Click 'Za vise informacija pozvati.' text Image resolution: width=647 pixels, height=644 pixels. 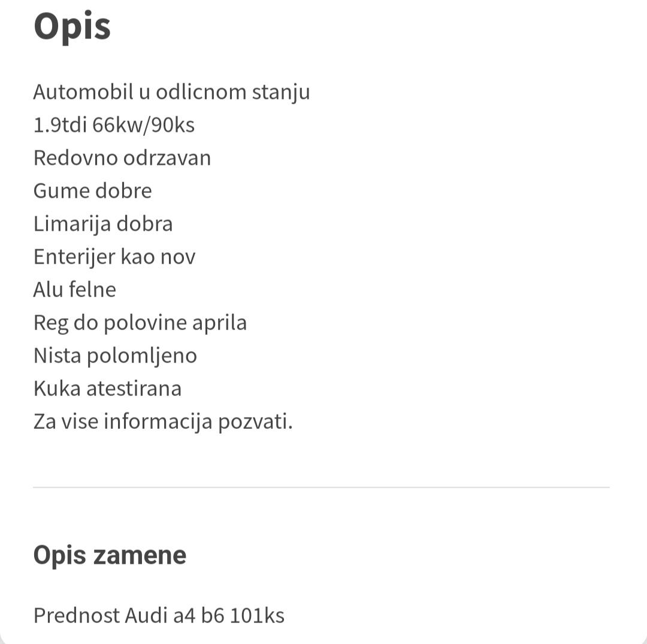click(163, 422)
